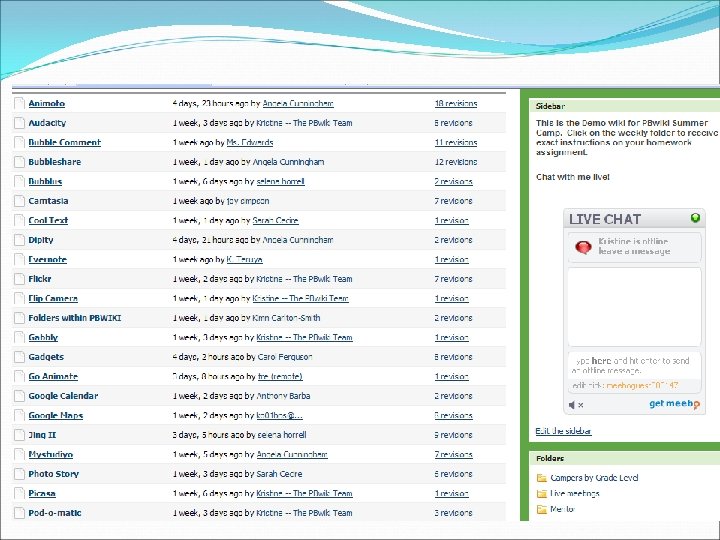This screenshot has width=720, height=540.
Task: Click the page icon beside Evernote
Action: pos(19,259)
